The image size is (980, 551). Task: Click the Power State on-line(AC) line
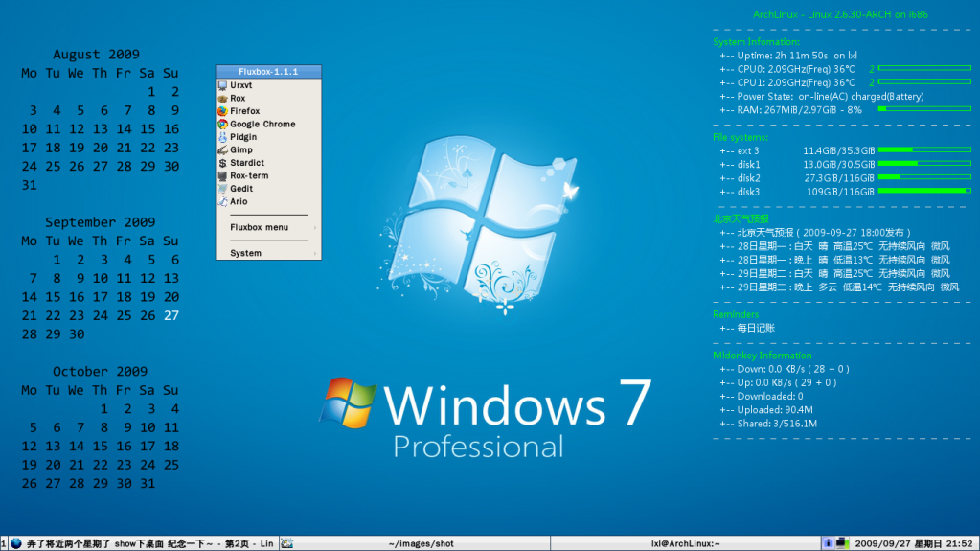821,97
